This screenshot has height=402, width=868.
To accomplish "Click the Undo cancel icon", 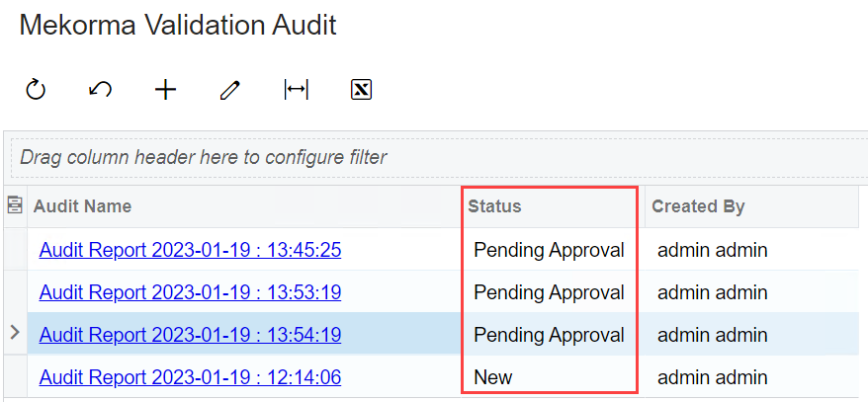I will coord(100,90).
